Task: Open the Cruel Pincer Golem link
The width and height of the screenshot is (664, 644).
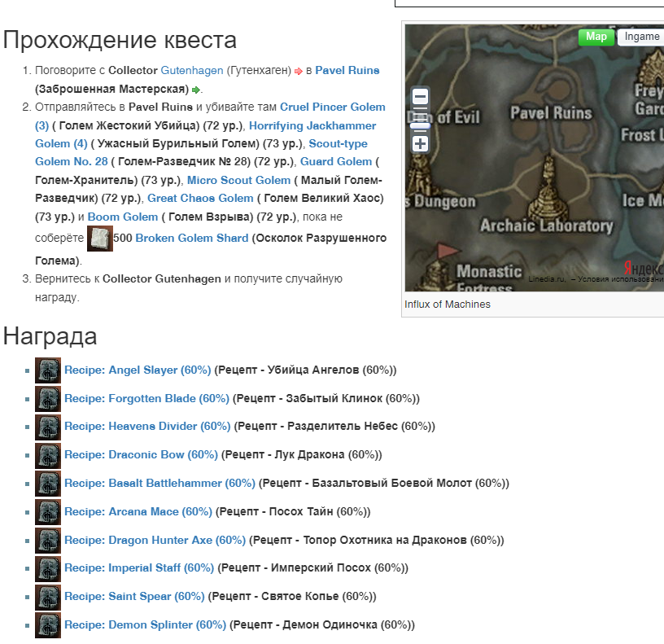Action: coord(332,107)
